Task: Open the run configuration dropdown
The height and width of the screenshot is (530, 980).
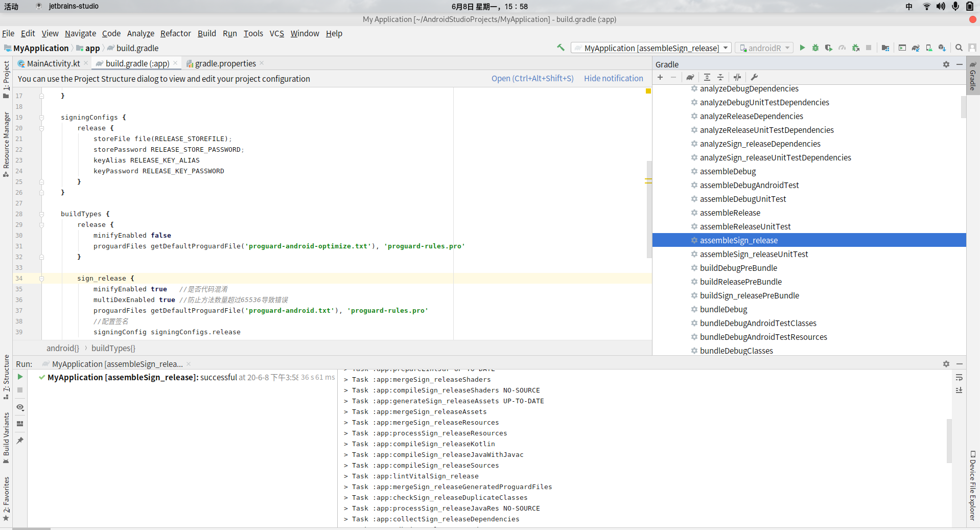Action: 651,48
